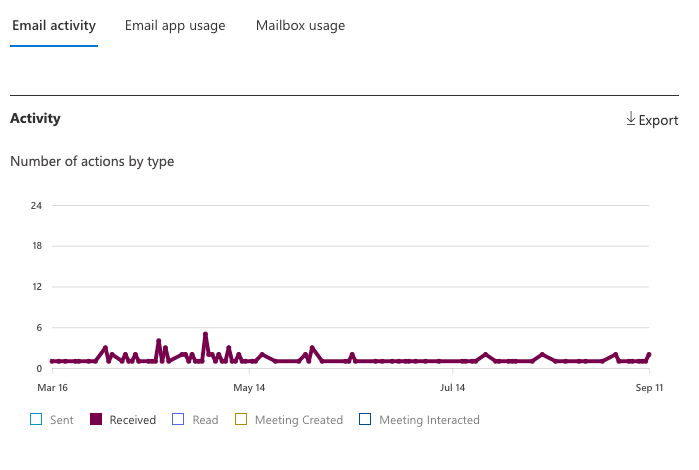Image resolution: width=699 pixels, height=470 pixels.
Task: Toggle the Meeting Created series checkbox
Action: [x=241, y=420]
